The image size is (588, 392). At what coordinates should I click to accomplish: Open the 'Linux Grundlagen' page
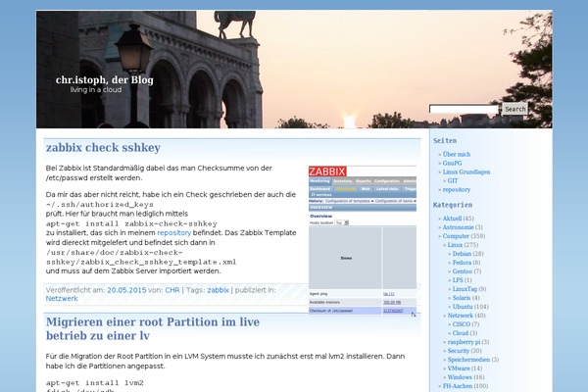coord(466,171)
